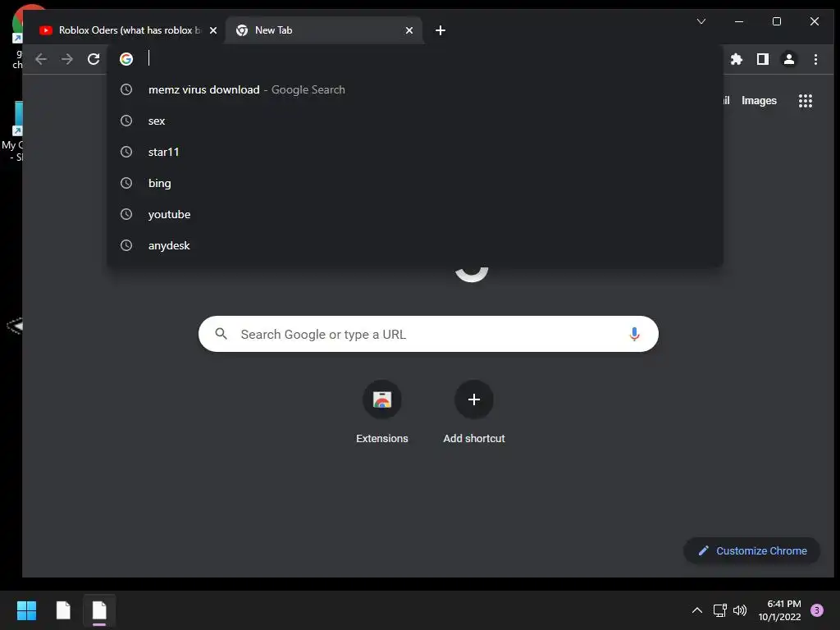Viewport: 840px width, 630px height.
Task: Open a new tab with plus button
Action: coord(441,30)
